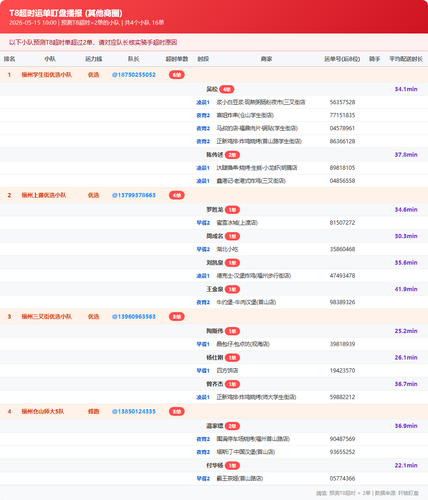
Task: Click the 34.6min average delivery time
Action: (x=406, y=210)
